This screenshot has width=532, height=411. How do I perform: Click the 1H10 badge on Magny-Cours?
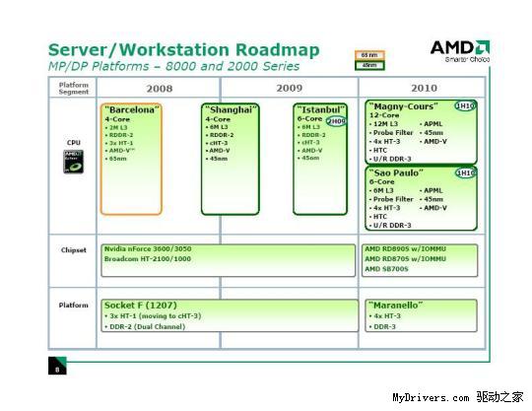pos(465,105)
